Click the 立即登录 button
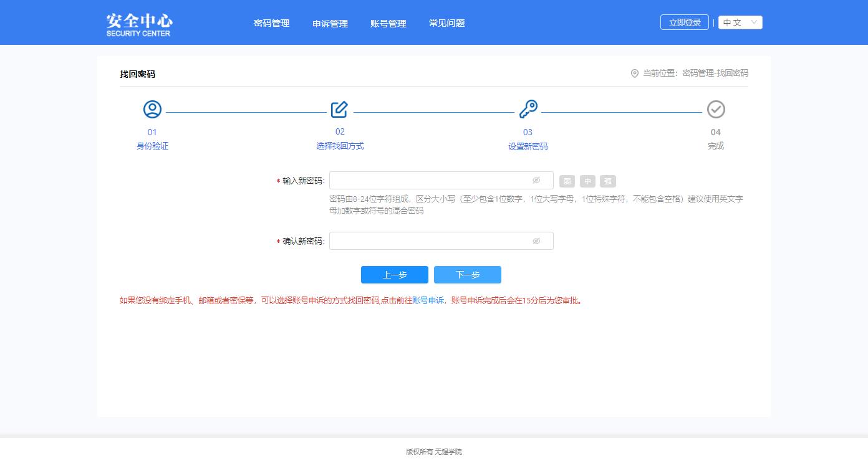This screenshot has width=868, height=466. (684, 22)
